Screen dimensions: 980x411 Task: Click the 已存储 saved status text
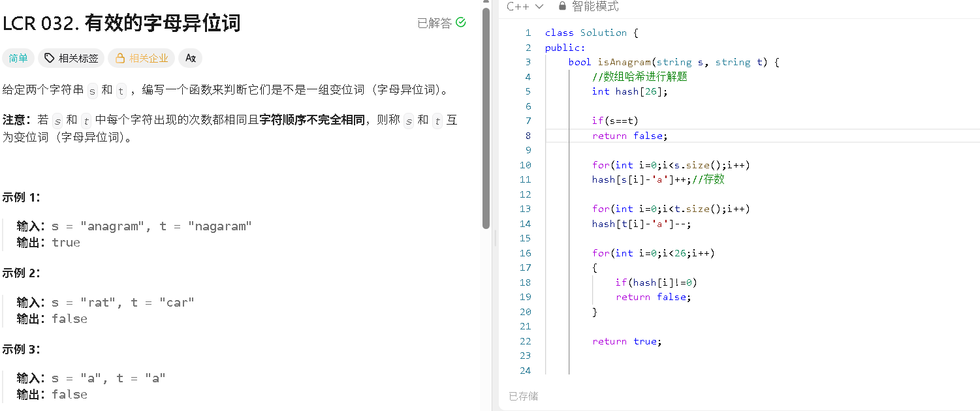524,396
